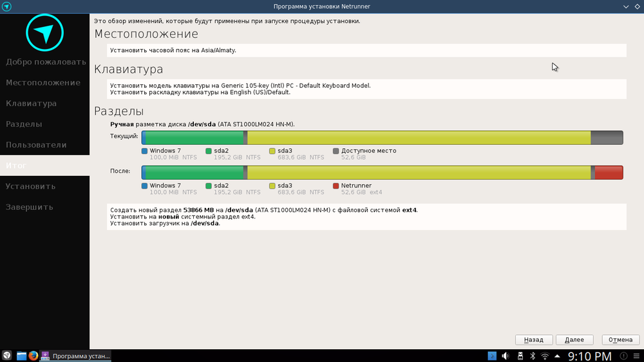Click Windows 7 legend under Текущий
The image size is (644, 362).
(x=169, y=154)
